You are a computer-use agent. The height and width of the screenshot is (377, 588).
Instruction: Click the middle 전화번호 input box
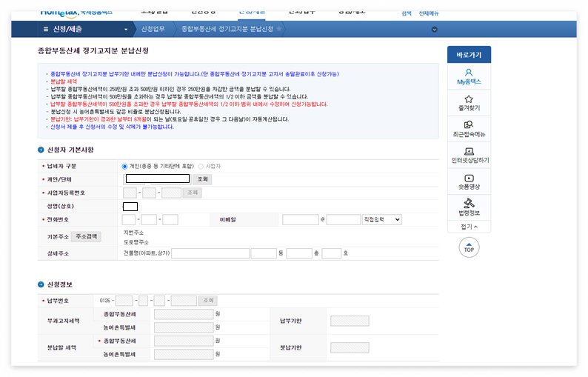coord(149,219)
